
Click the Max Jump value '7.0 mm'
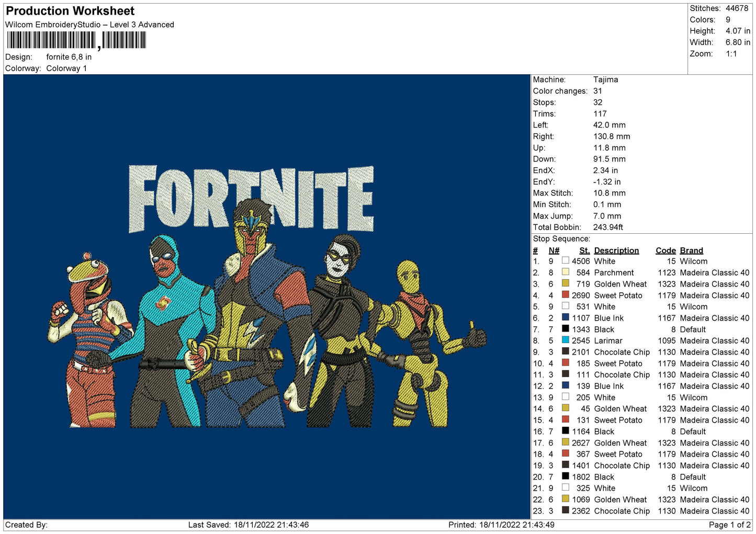pyautogui.click(x=607, y=216)
